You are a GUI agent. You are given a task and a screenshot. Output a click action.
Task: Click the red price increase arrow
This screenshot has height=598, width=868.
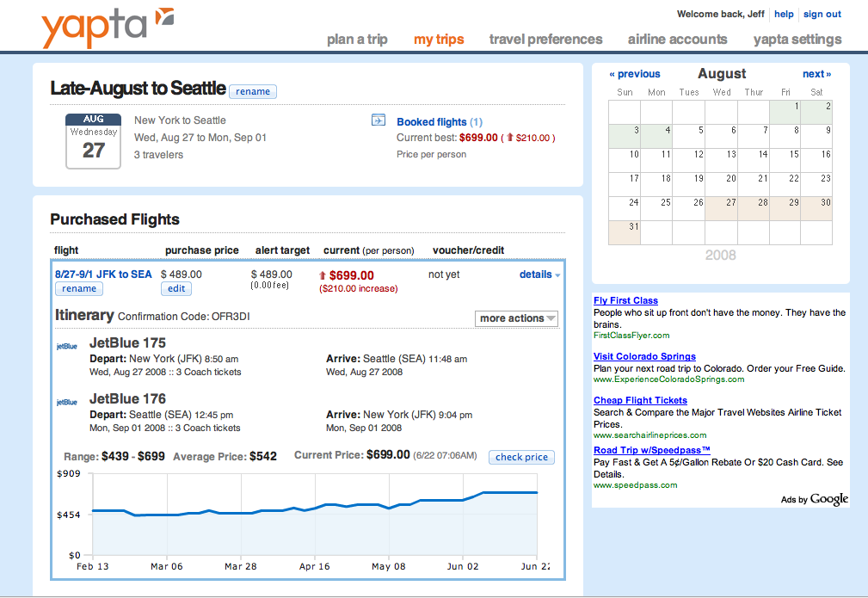(x=323, y=275)
